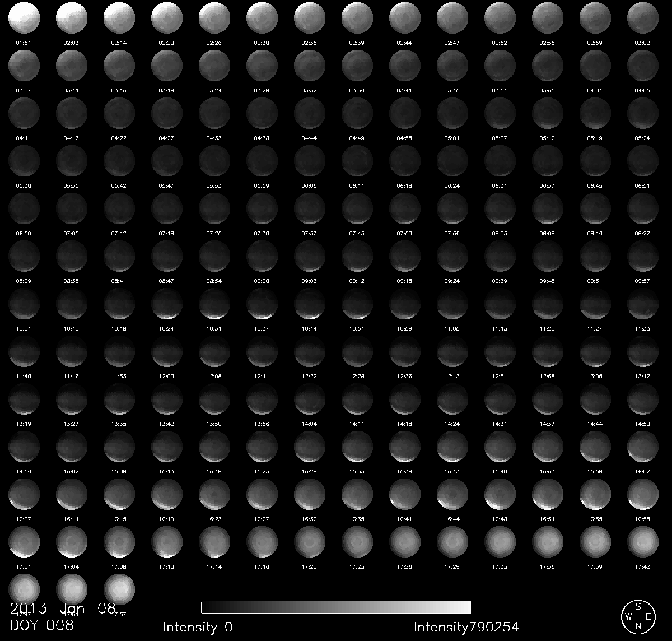Click the 03:51 disk thumbnail
Image resolution: width=672 pixels, height=641 pixels.
tap(500, 66)
